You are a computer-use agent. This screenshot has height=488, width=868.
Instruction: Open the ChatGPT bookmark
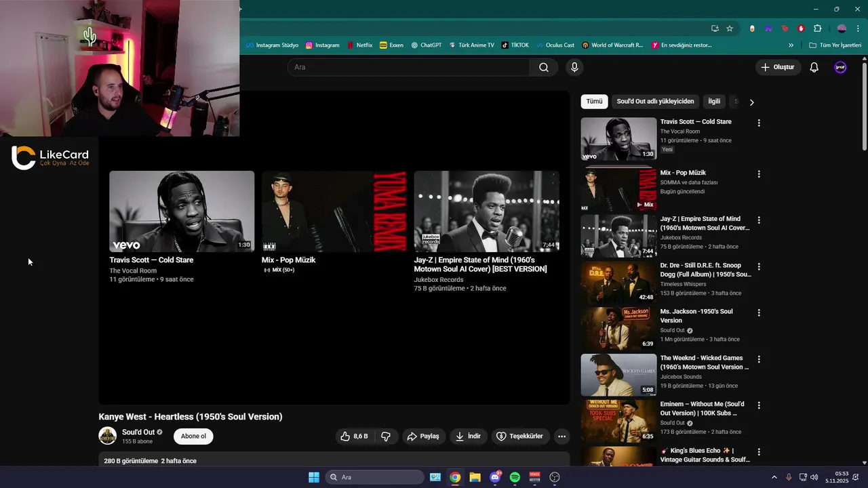(x=427, y=45)
